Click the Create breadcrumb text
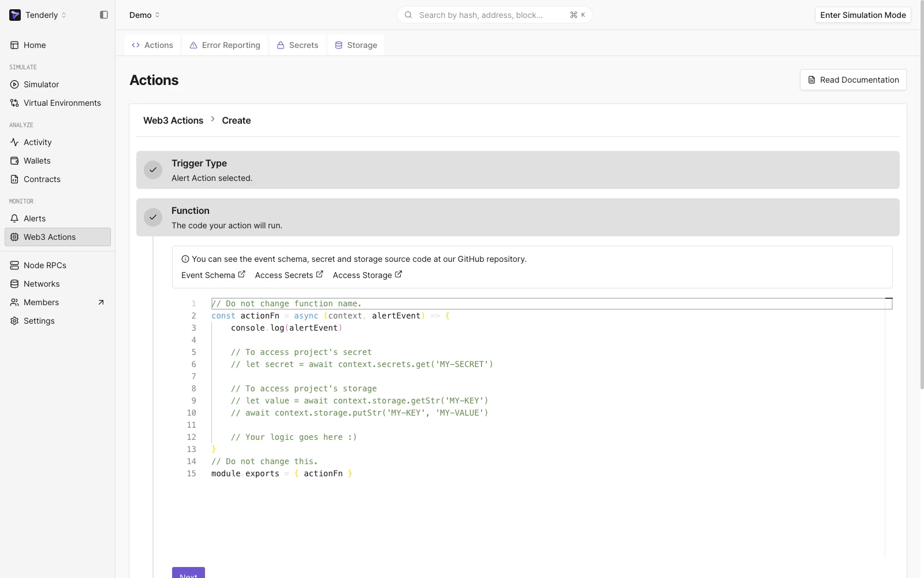The image size is (924, 578). click(236, 120)
